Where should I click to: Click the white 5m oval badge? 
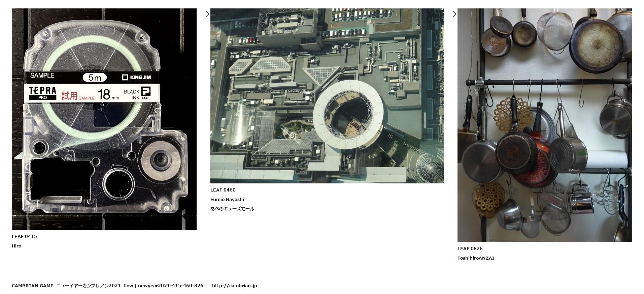coord(95,78)
